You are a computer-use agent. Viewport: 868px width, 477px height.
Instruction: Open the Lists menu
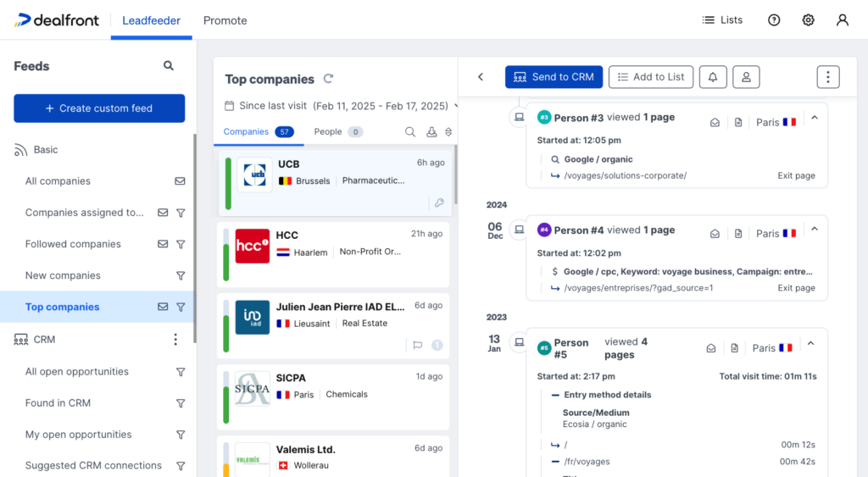click(722, 20)
